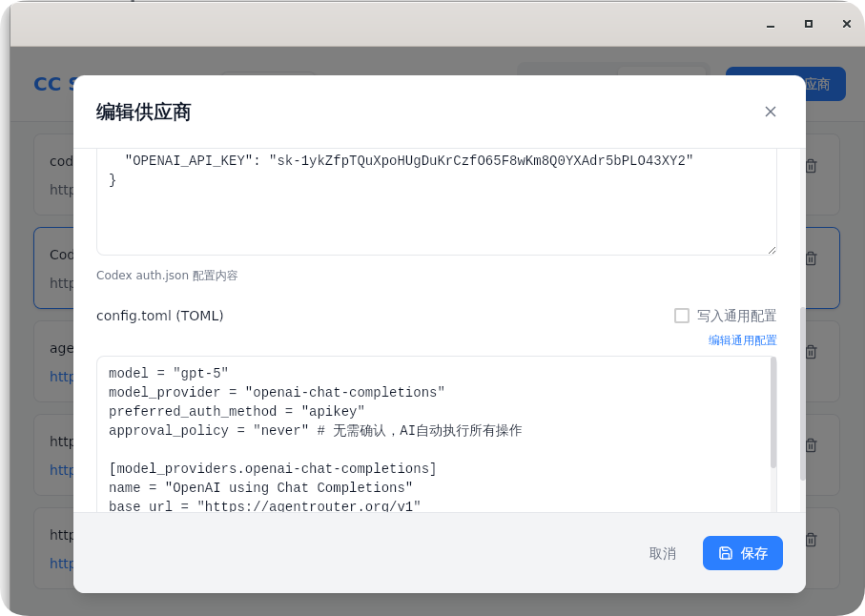Click the last card's blue http link
This screenshot has height=616, width=865.
click(x=61, y=564)
